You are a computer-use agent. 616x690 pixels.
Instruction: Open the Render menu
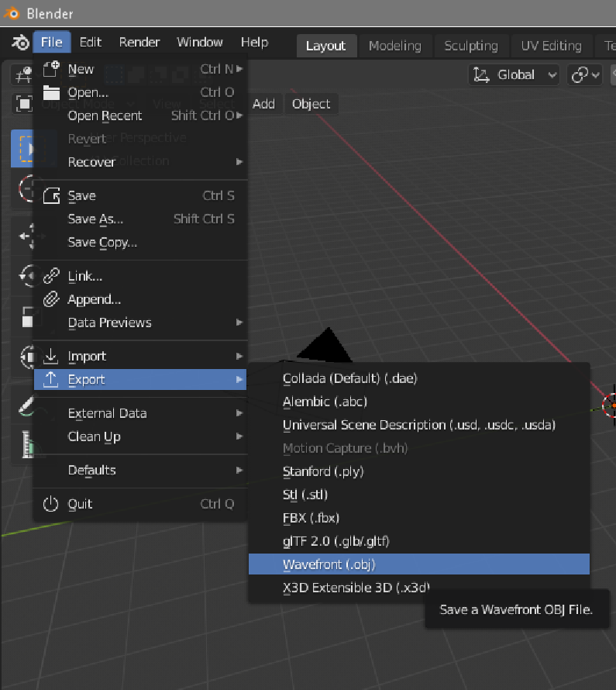(x=139, y=42)
